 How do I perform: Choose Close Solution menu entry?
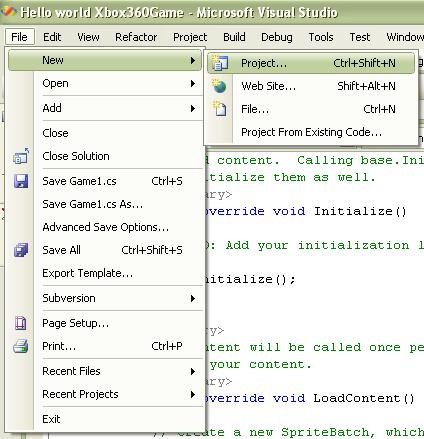click(105, 156)
